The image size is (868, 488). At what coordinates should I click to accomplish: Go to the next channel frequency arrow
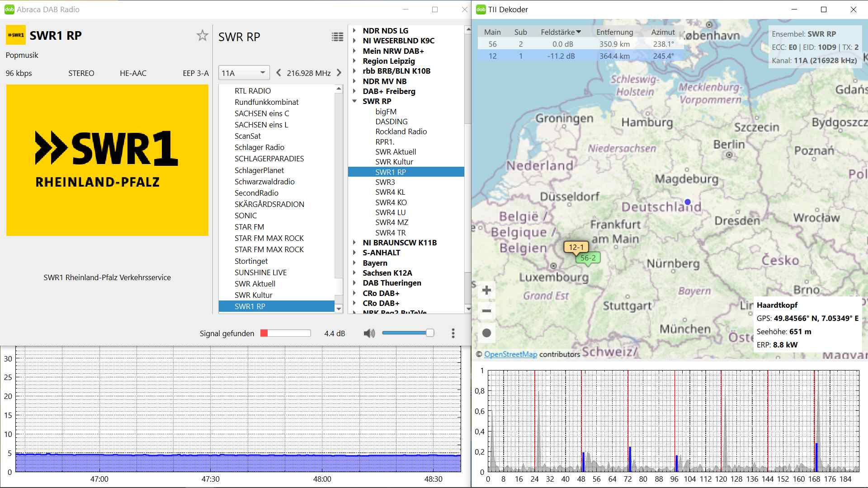coord(339,73)
